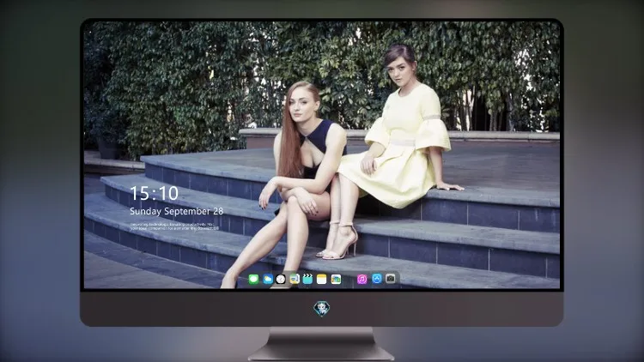Open the Camera app in the dock

(391, 279)
